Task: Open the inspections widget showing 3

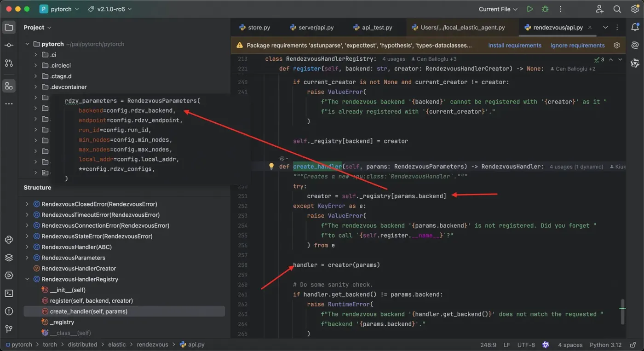Action: (x=599, y=59)
